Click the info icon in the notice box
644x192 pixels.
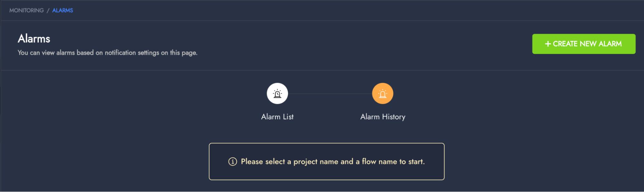pyautogui.click(x=233, y=161)
